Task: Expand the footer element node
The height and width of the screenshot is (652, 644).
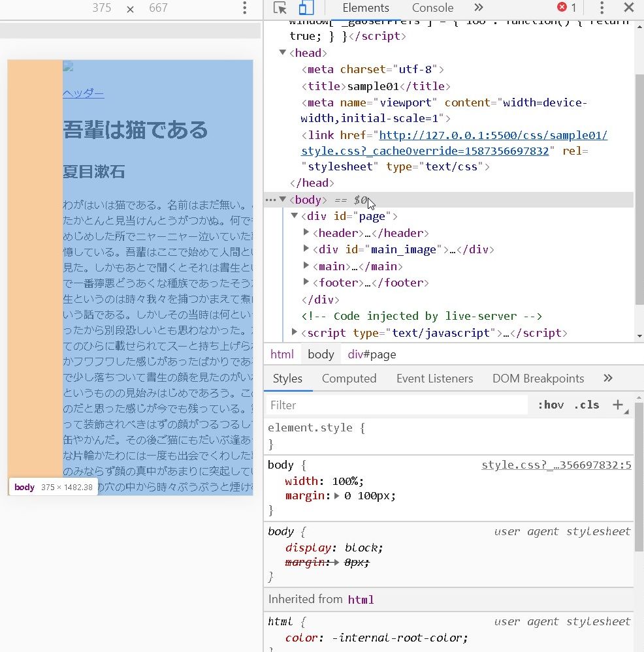Action: 306,283
